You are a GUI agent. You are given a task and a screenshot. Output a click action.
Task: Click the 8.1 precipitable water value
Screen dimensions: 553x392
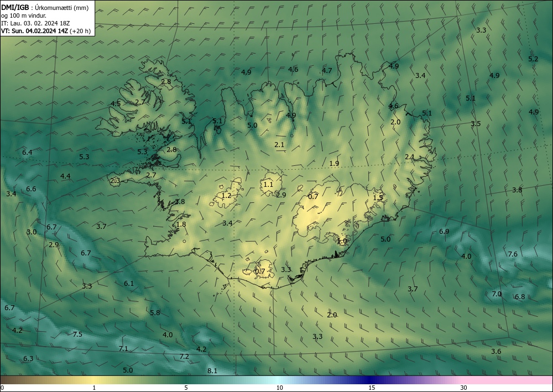[x=212, y=370]
